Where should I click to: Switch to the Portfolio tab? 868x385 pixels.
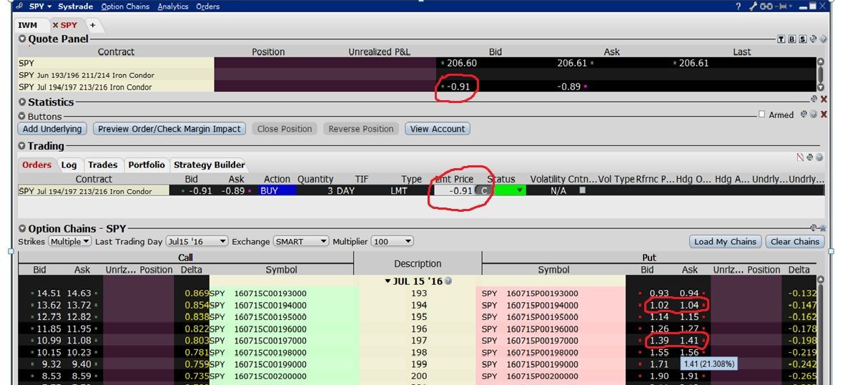pyautogui.click(x=147, y=165)
